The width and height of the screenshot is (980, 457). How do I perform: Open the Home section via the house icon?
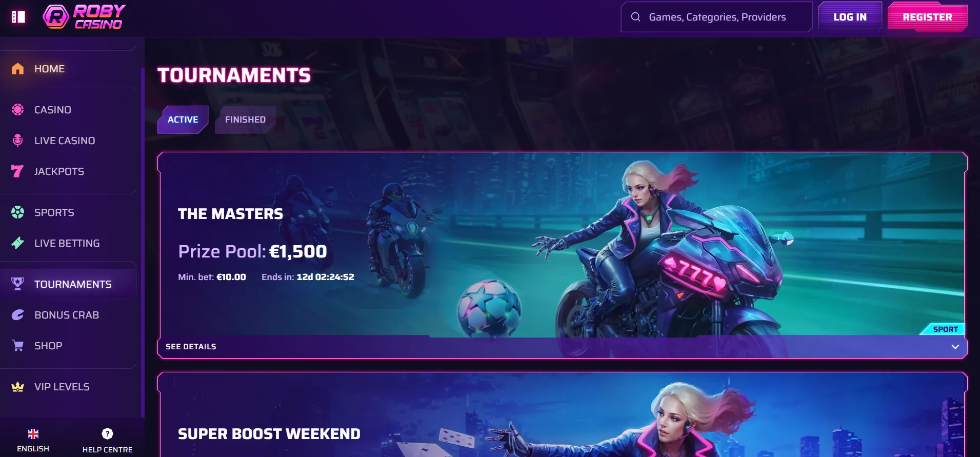click(x=17, y=69)
